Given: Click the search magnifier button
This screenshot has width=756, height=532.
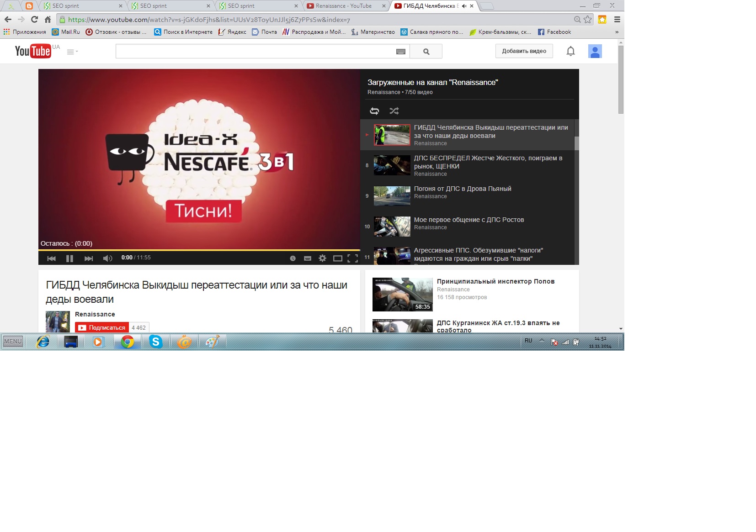Looking at the screenshot, I should [x=426, y=52].
